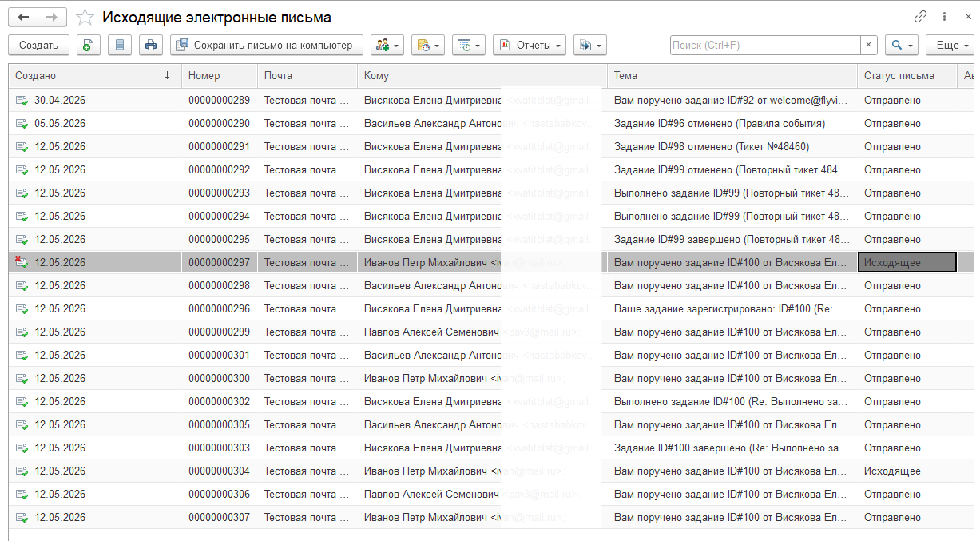
Task: Select recipient Павлов Алексей Семенович in row 00000000299
Action: tap(431, 332)
